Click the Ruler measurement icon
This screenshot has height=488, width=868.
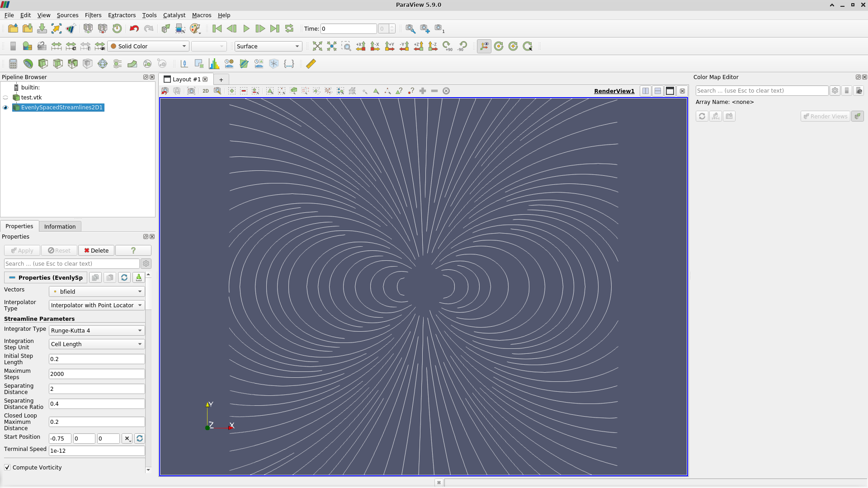[311, 64]
